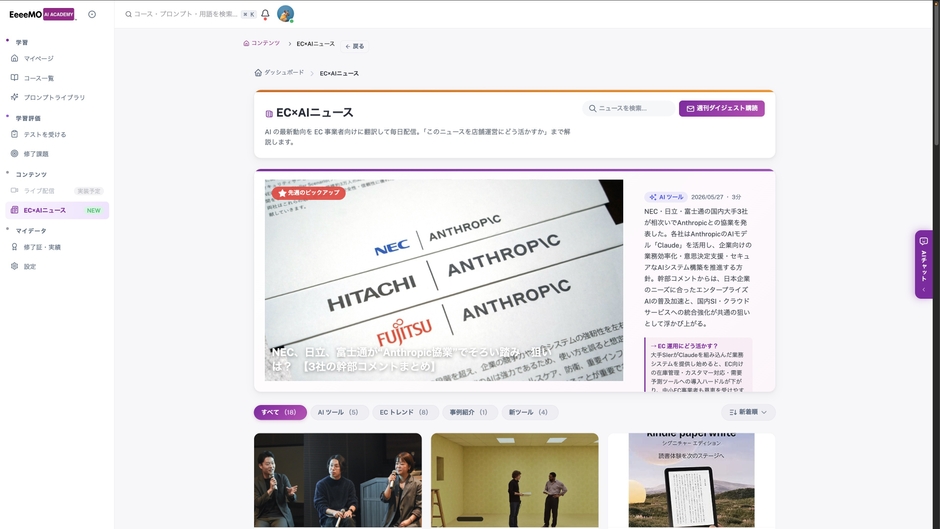The width and height of the screenshot is (940, 529).
Task: Focus the top course and prompt search field
Action: tap(190, 14)
